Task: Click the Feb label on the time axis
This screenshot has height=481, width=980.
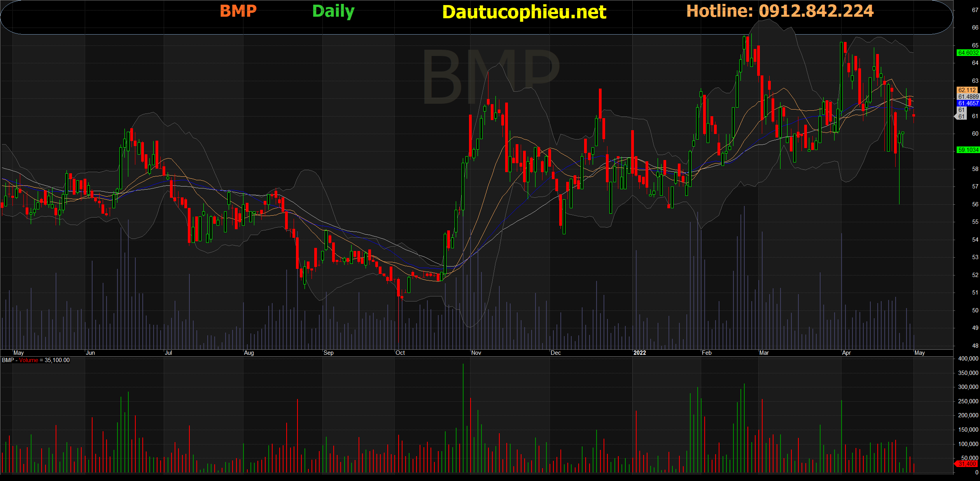Action: click(707, 353)
